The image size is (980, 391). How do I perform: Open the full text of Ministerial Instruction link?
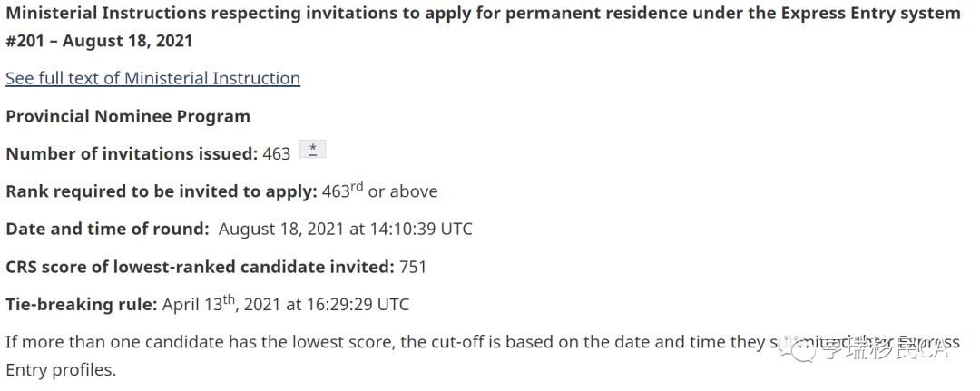pyautogui.click(x=153, y=78)
